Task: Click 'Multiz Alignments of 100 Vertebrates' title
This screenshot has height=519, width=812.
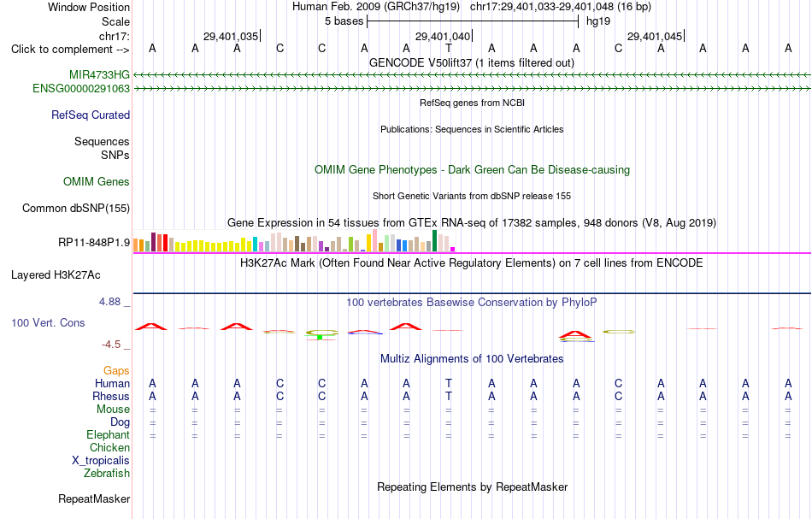Action: pyautogui.click(x=472, y=358)
